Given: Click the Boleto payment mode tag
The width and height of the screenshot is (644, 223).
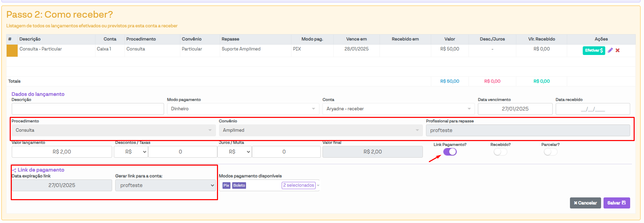Looking at the screenshot, I should tap(239, 185).
